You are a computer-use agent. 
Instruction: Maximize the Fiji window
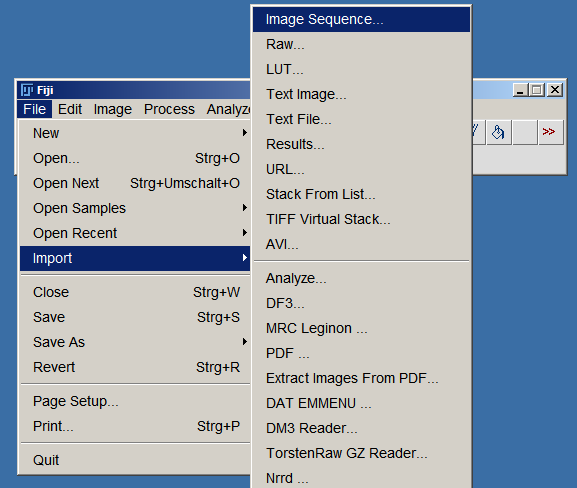click(537, 90)
